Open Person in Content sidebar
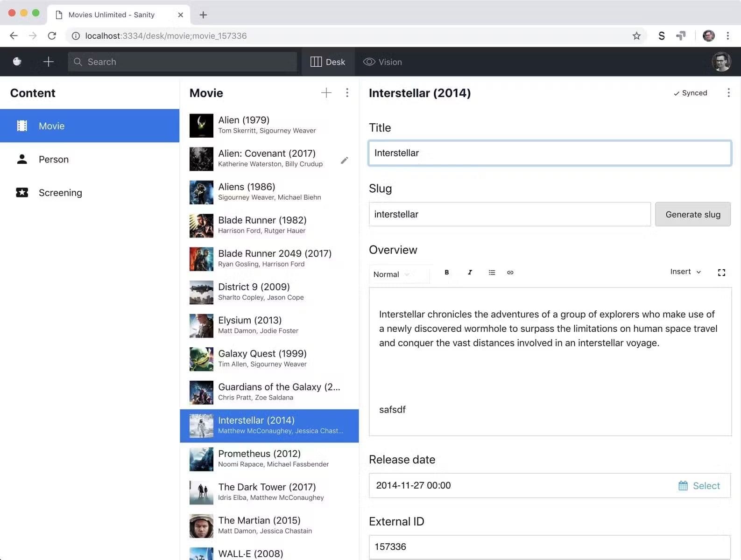Viewport: 741px width, 560px height. [54, 160]
